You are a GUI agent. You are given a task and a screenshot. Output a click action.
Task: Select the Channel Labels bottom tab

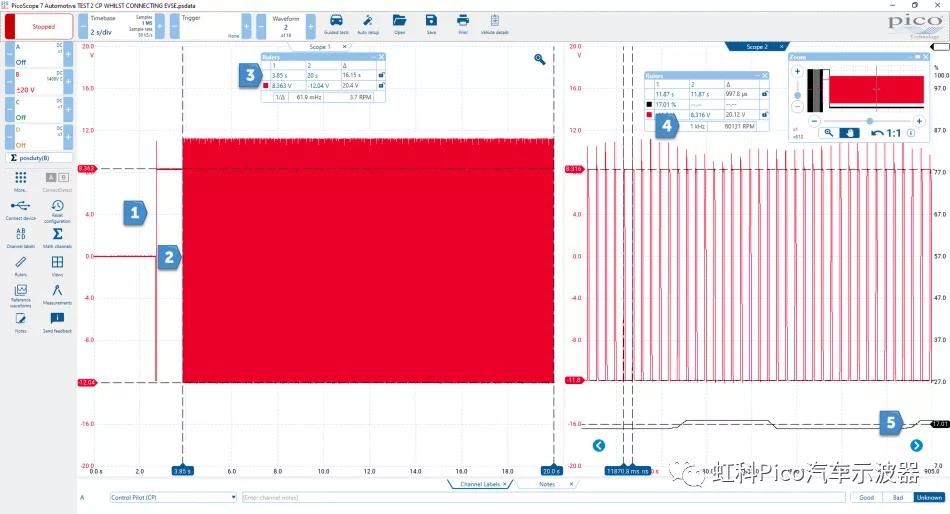(480, 484)
